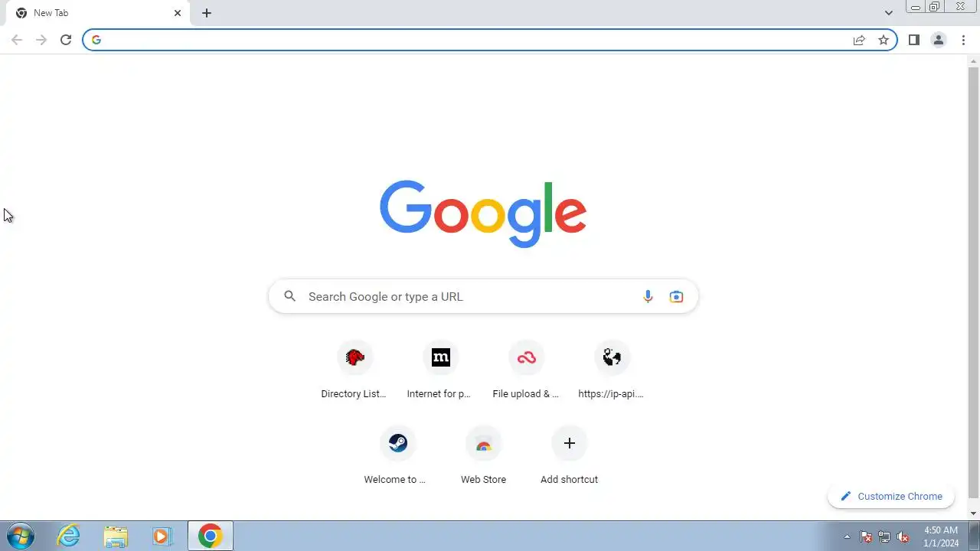This screenshot has width=980, height=551.
Task: Open the Windows Start menu
Action: pos(21,536)
